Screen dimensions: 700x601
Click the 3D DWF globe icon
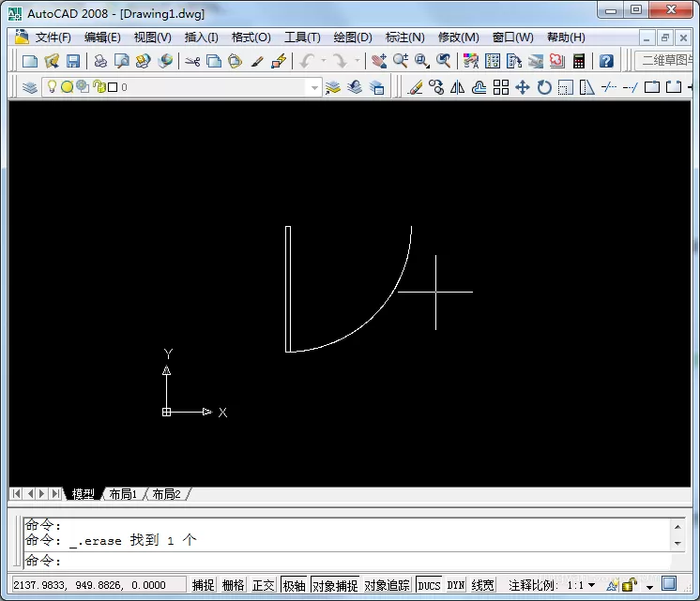[165, 61]
